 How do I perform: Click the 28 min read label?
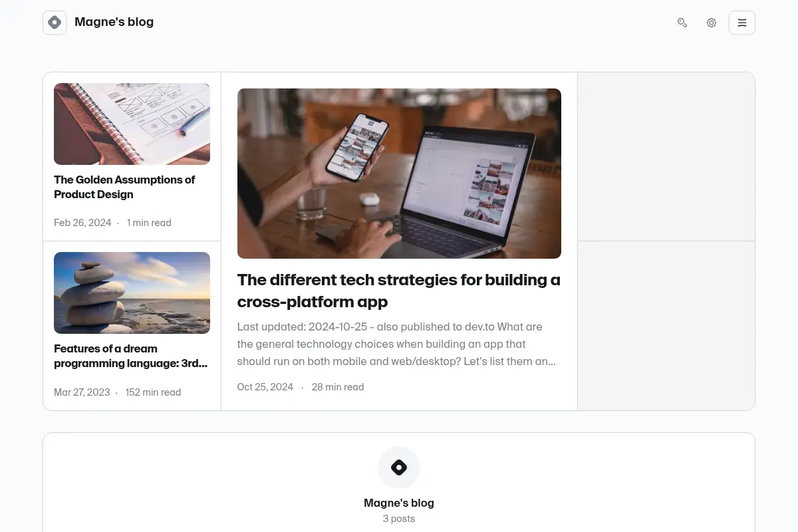[x=338, y=387]
